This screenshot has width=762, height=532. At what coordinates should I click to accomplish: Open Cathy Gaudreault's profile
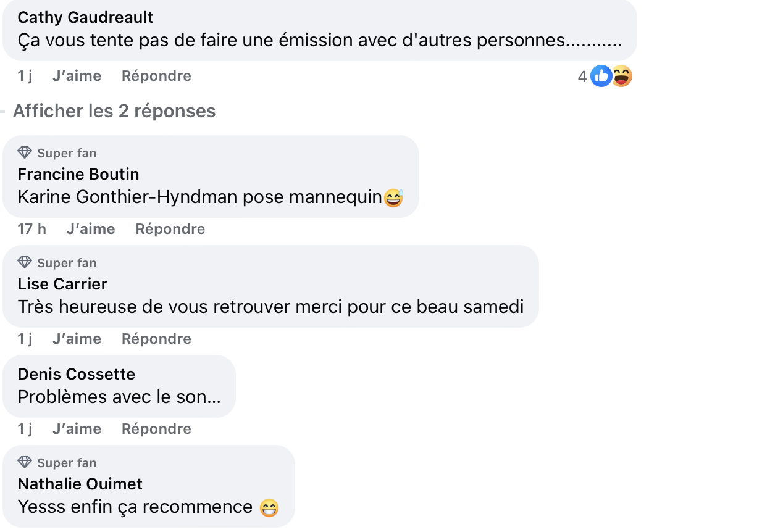[85, 17]
